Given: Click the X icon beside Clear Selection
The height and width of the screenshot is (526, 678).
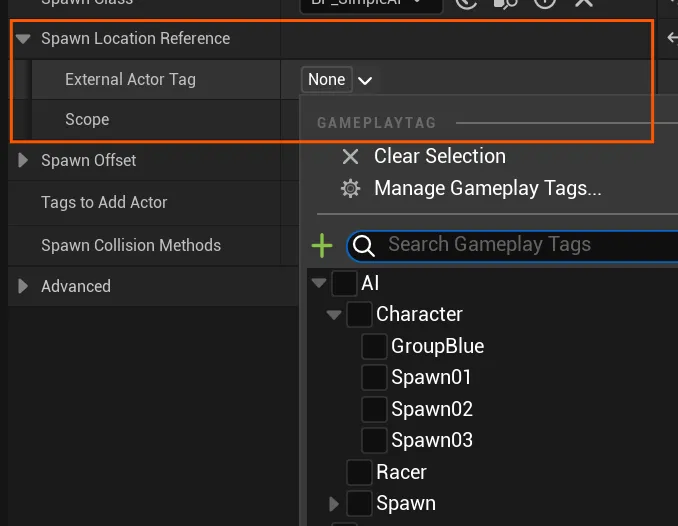Looking at the screenshot, I should (350, 157).
